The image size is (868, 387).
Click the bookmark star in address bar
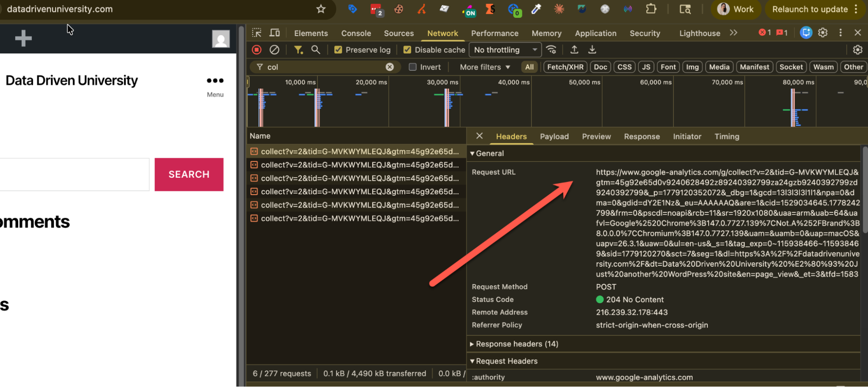[x=321, y=9]
